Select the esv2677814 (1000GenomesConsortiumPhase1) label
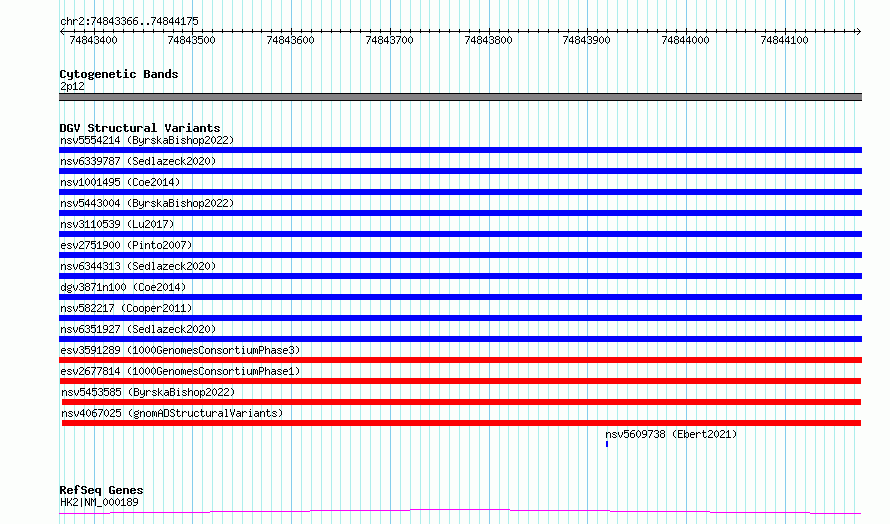 pos(179,371)
